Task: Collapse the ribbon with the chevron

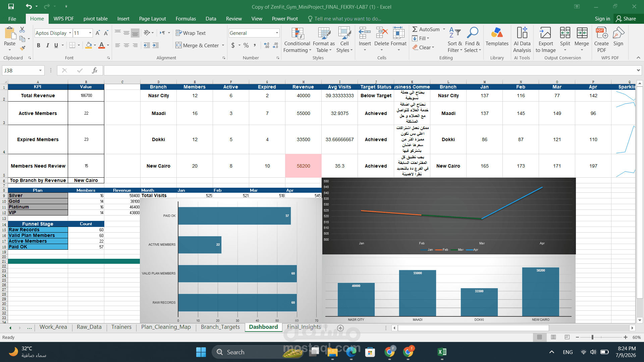Action: pyautogui.click(x=638, y=58)
